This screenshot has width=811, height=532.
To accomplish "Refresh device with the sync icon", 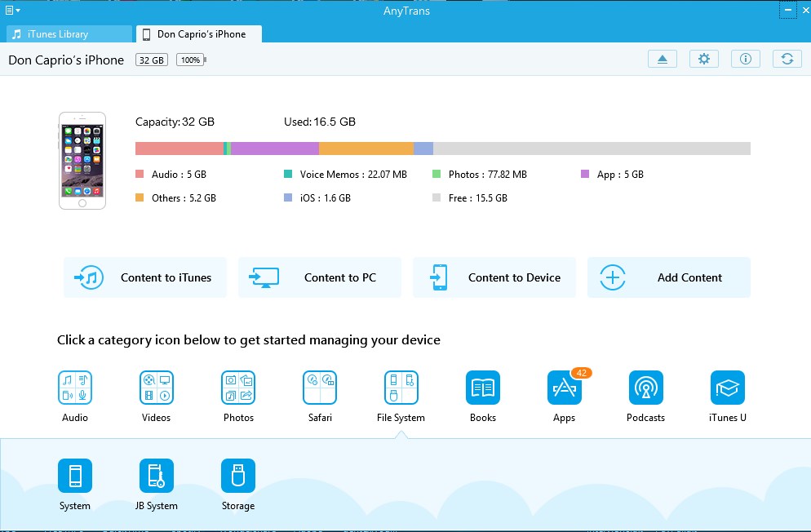I will [787, 59].
